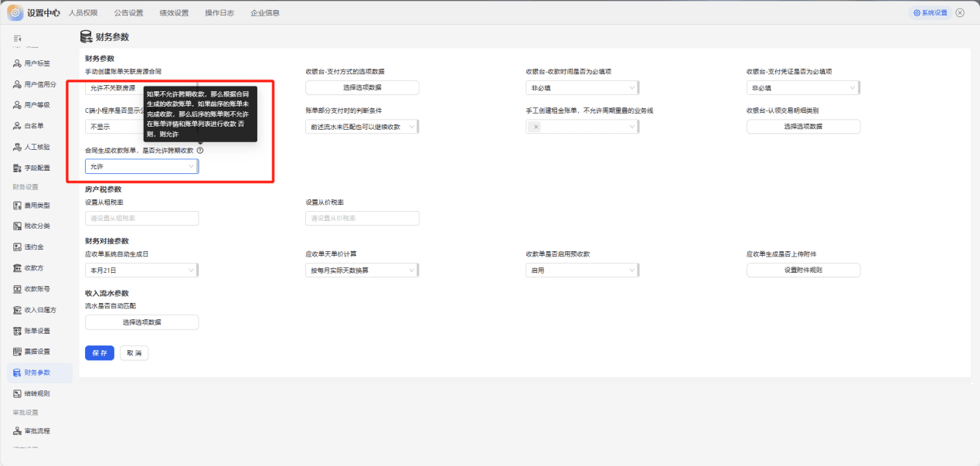Click the 系统设置 button at top right
The height and width of the screenshot is (466, 980).
(930, 12)
